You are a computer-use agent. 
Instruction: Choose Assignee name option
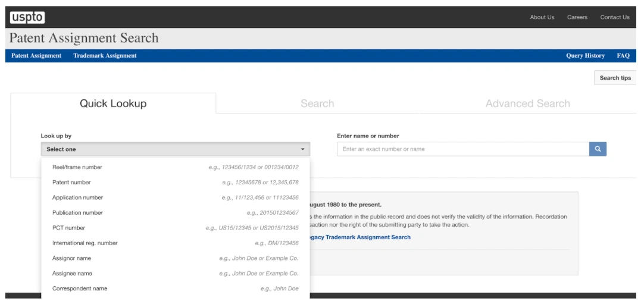[176, 274]
